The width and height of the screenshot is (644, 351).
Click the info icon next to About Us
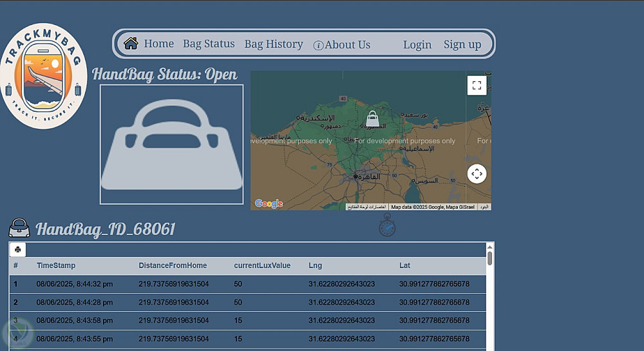tap(318, 45)
